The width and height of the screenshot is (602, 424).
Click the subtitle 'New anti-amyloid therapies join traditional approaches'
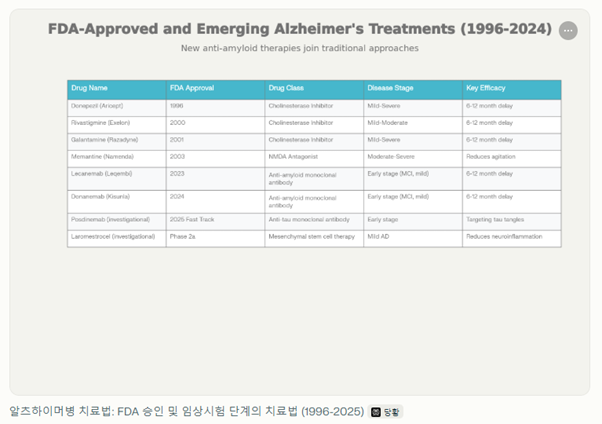pyautogui.click(x=300, y=48)
